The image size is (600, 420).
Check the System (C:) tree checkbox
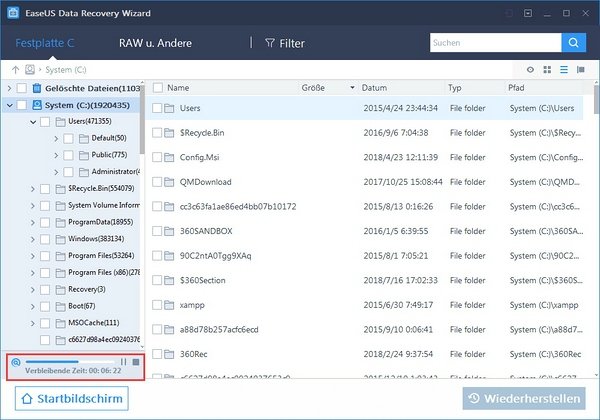(22, 105)
